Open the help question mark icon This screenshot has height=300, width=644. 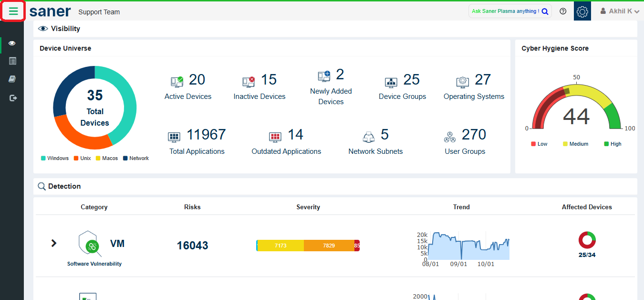pos(563,11)
